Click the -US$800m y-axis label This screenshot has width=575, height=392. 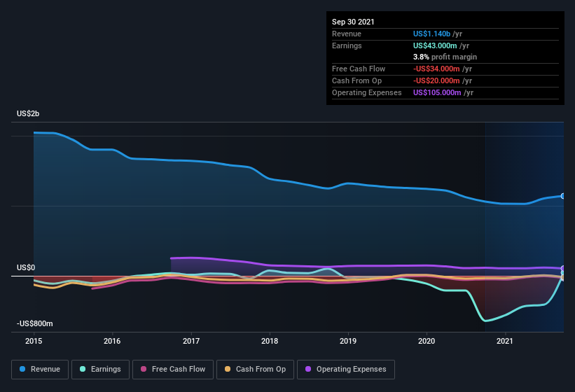pos(35,323)
